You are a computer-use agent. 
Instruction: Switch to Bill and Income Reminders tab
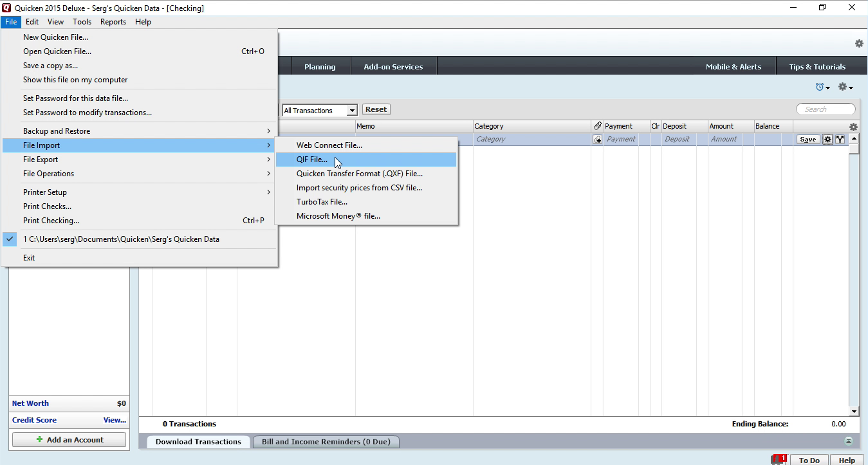tap(326, 442)
